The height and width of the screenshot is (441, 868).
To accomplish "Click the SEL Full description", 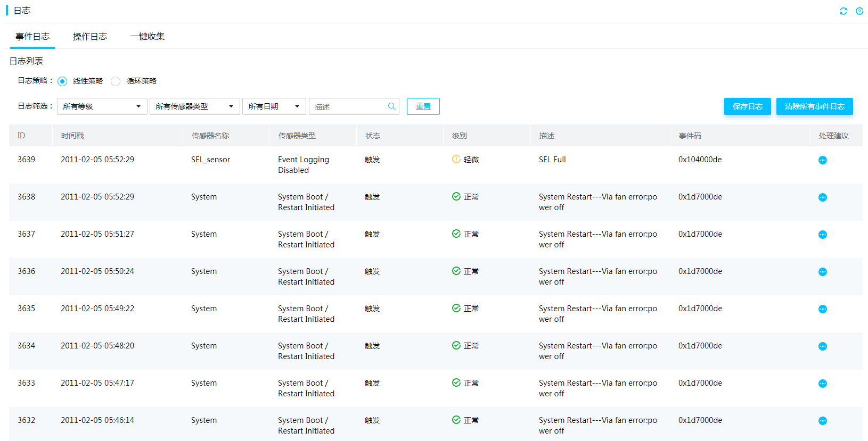I will pyautogui.click(x=552, y=160).
